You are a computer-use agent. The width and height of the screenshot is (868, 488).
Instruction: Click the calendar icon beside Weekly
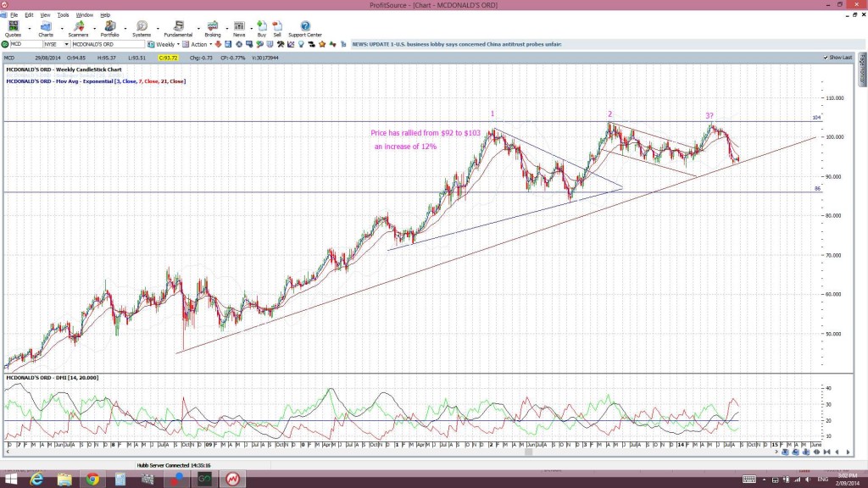click(151, 44)
